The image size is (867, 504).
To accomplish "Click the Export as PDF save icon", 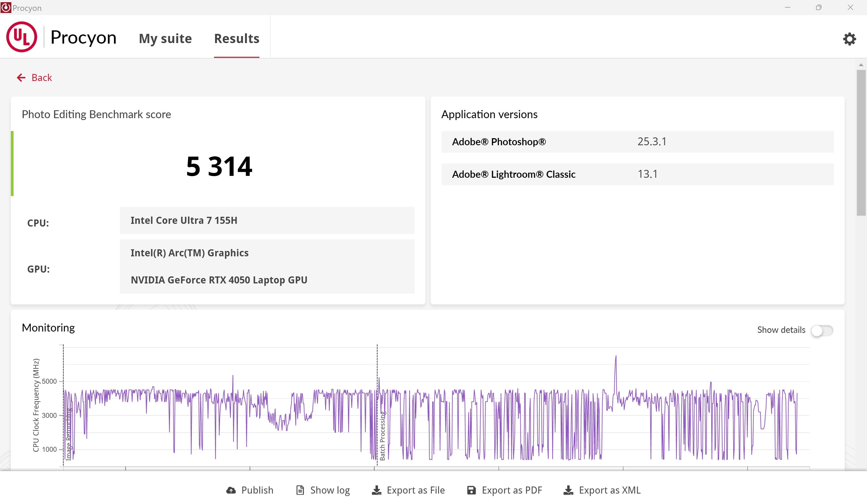I will click(x=471, y=490).
